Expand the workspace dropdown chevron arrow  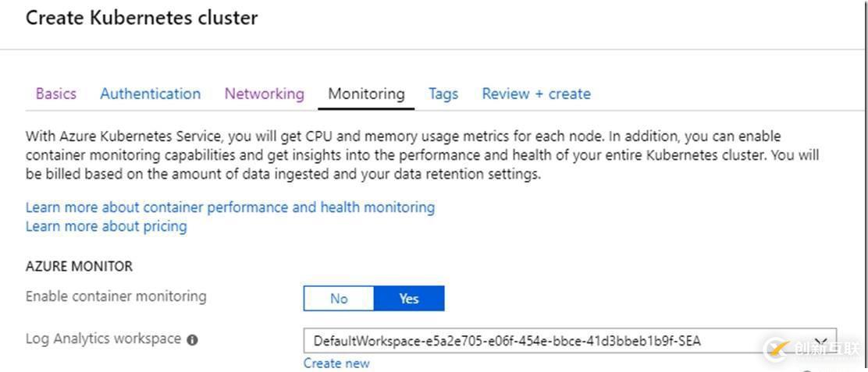[820, 341]
